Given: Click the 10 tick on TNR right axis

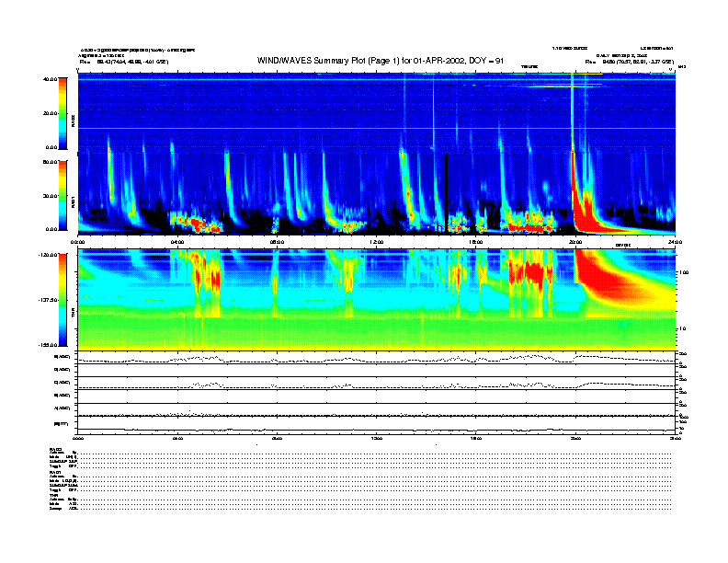Looking at the screenshot, I should tap(682, 329).
